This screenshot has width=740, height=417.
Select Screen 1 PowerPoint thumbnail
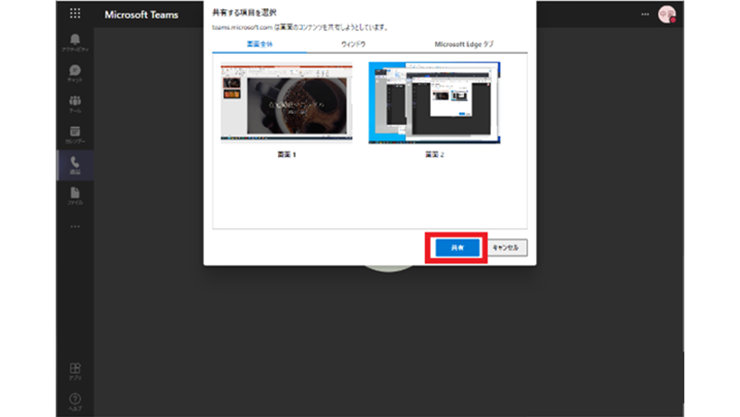point(286,103)
